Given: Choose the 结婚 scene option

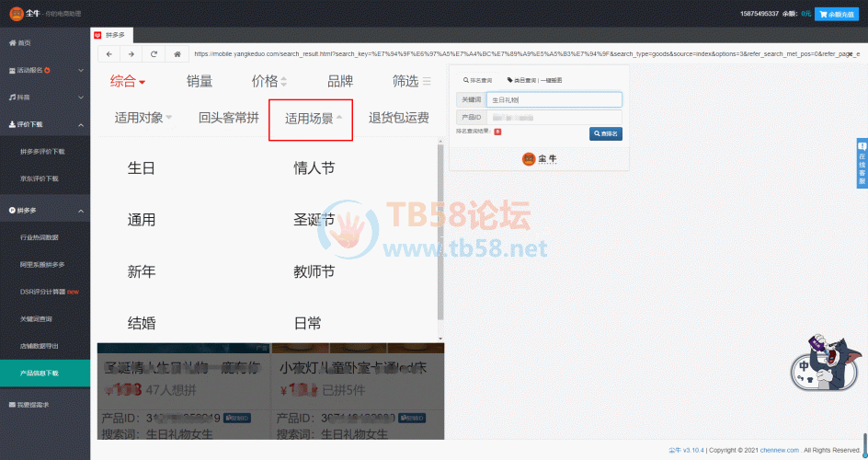Looking at the screenshot, I should [x=142, y=323].
